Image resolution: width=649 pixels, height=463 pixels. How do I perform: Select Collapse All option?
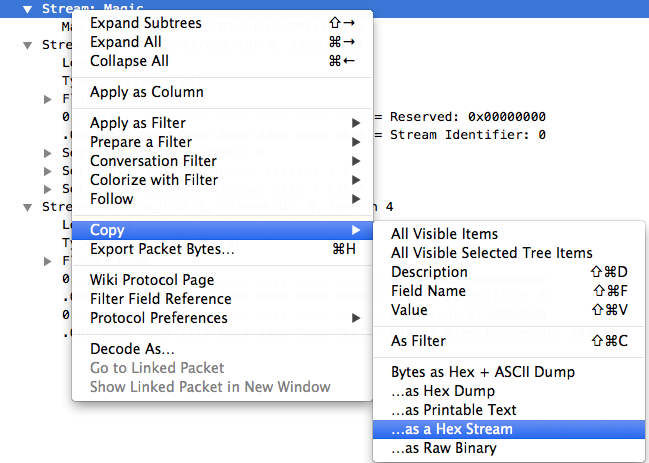[222, 61]
